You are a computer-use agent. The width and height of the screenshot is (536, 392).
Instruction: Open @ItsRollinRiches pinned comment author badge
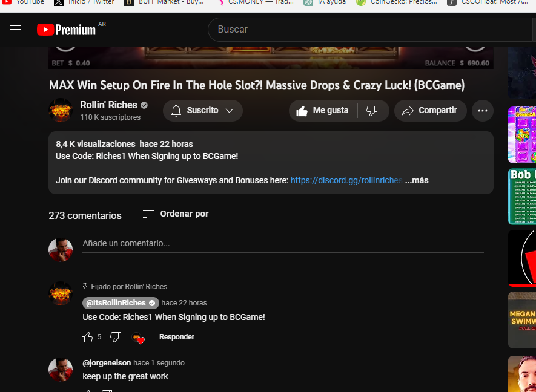[121, 303]
